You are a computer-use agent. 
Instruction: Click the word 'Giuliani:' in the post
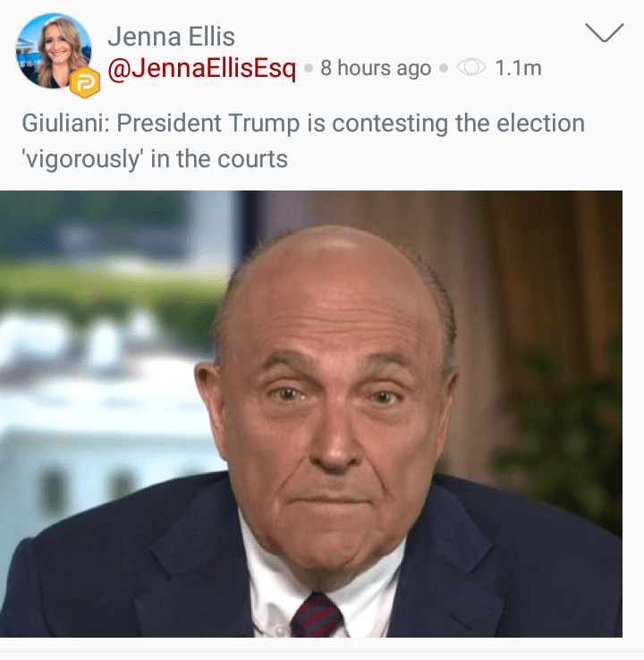(66, 123)
